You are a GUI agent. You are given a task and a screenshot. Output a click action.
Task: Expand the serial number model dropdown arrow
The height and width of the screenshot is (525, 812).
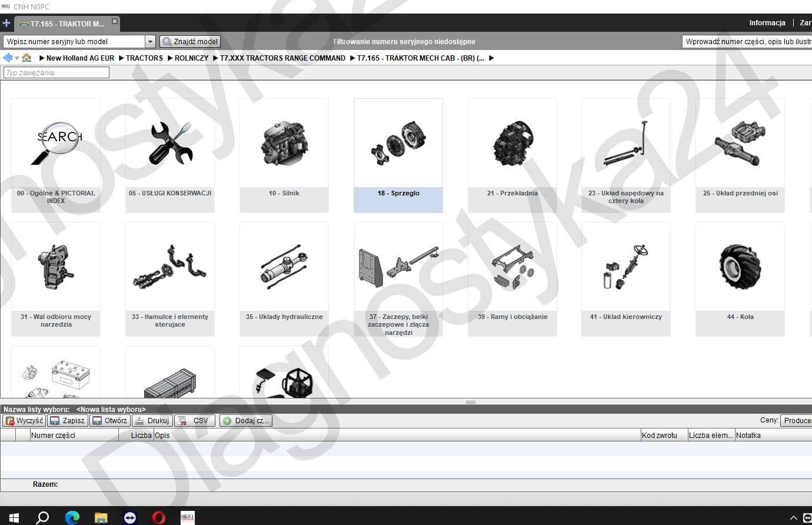click(x=150, y=42)
